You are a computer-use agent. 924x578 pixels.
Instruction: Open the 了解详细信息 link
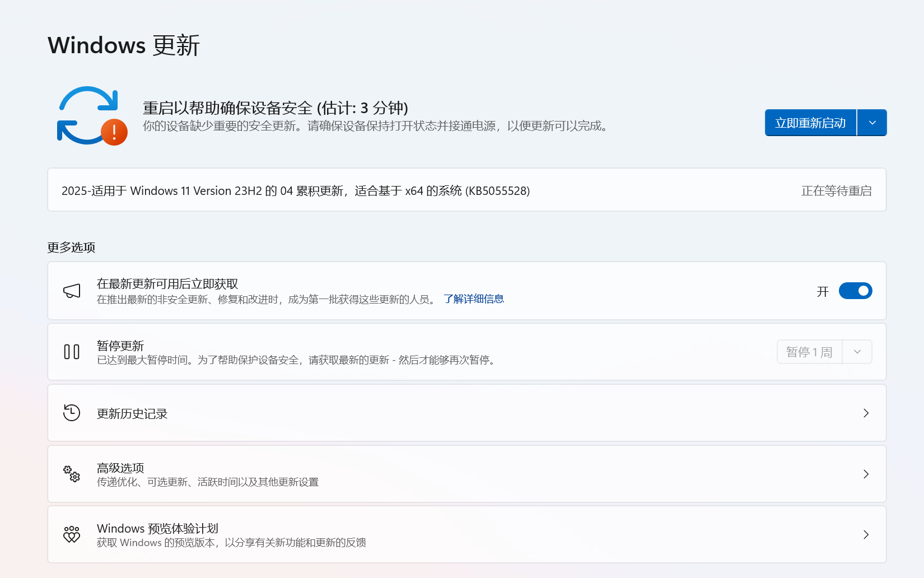tap(473, 299)
